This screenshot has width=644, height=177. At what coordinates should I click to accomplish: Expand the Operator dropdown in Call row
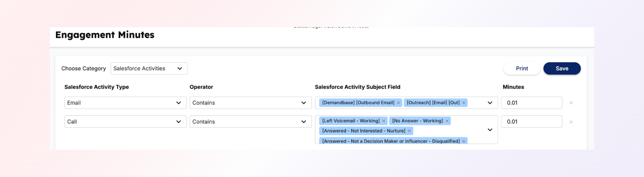click(250, 122)
